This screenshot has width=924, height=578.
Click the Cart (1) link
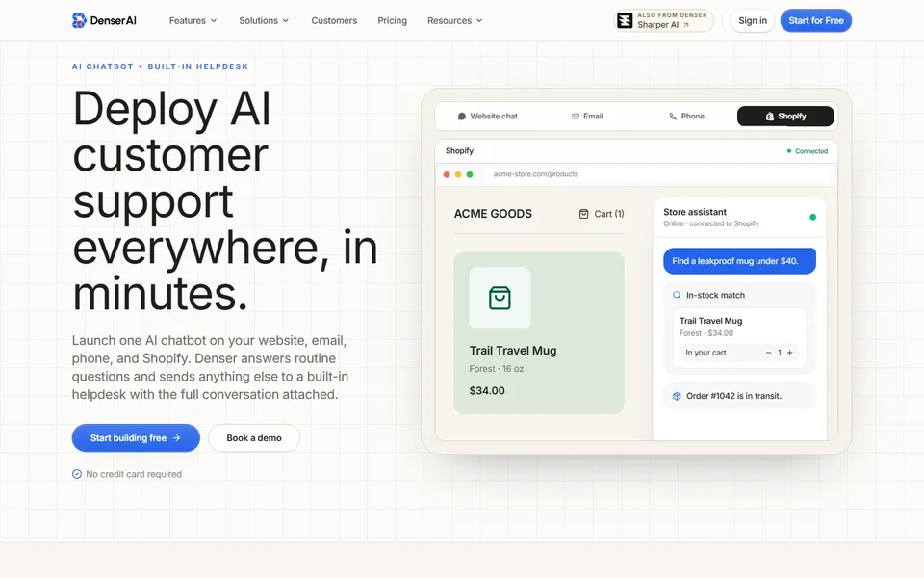click(602, 214)
